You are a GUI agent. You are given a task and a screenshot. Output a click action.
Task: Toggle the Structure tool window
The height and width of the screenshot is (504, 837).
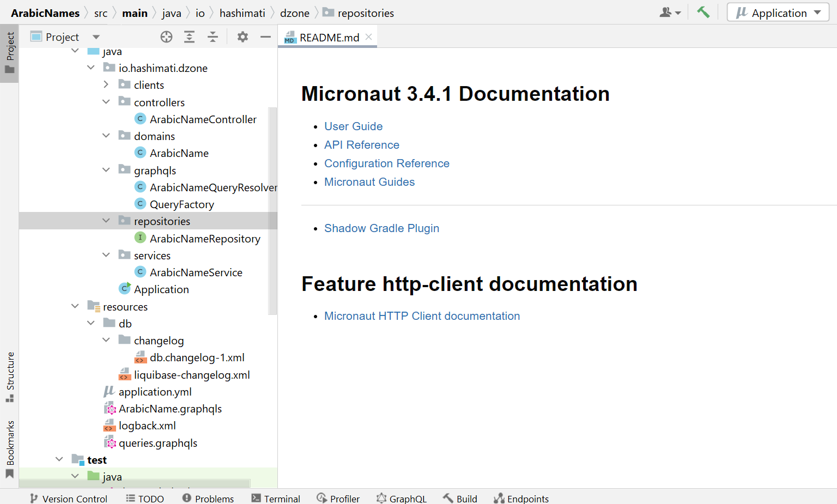click(x=10, y=377)
